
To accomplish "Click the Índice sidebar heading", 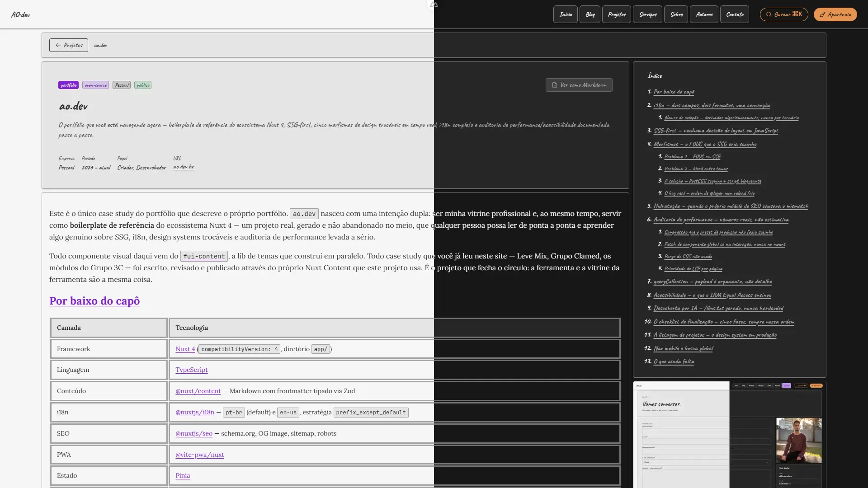I will (655, 76).
